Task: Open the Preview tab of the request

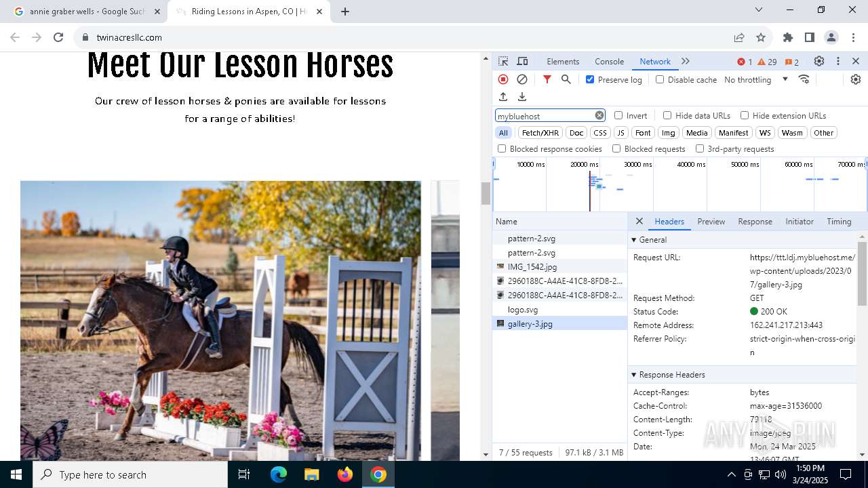Action: click(x=711, y=221)
